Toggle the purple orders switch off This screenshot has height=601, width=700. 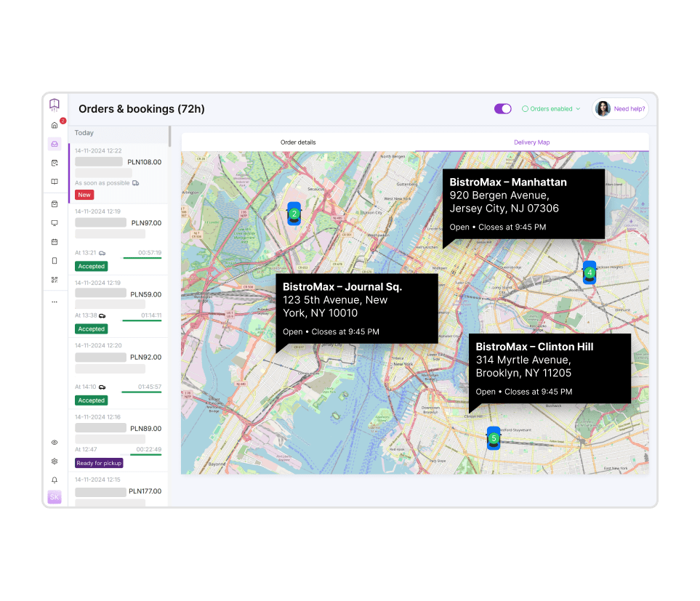click(503, 109)
